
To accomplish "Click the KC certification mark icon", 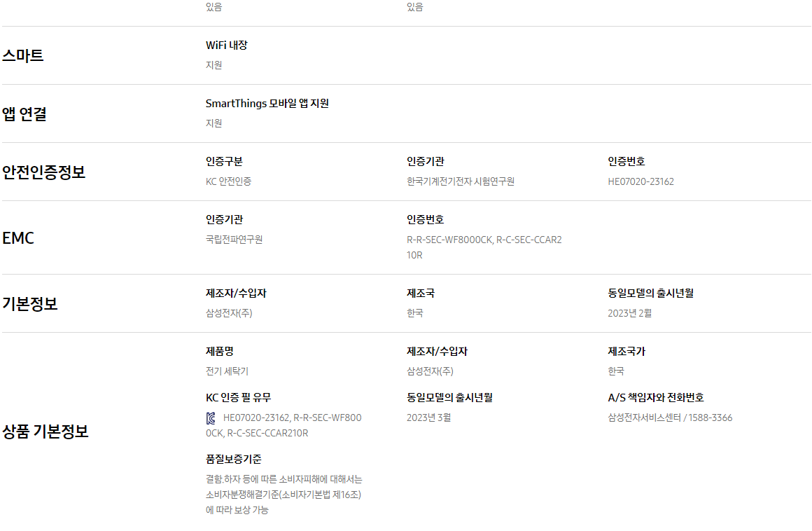I will coord(210,418).
